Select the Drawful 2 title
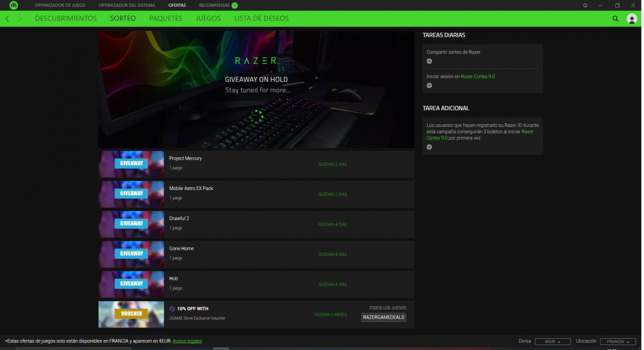The image size is (644, 350). pyautogui.click(x=180, y=219)
